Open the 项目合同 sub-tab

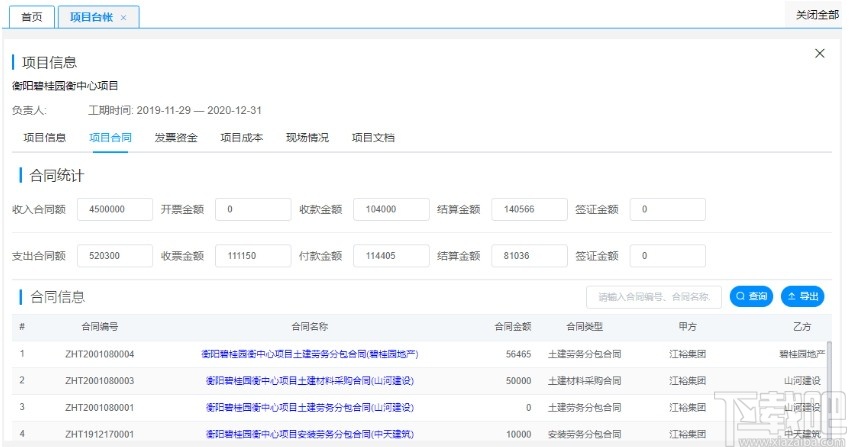point(110,137)
